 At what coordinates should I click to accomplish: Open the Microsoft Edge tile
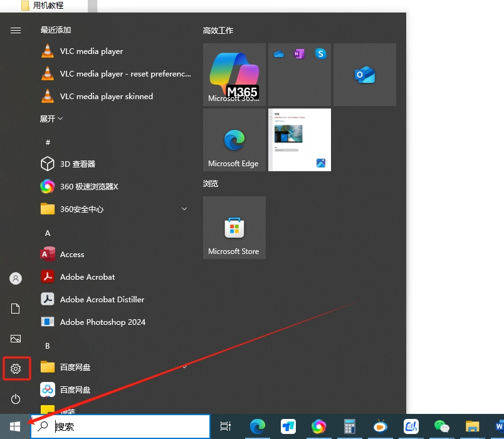[x=234, y=140]
